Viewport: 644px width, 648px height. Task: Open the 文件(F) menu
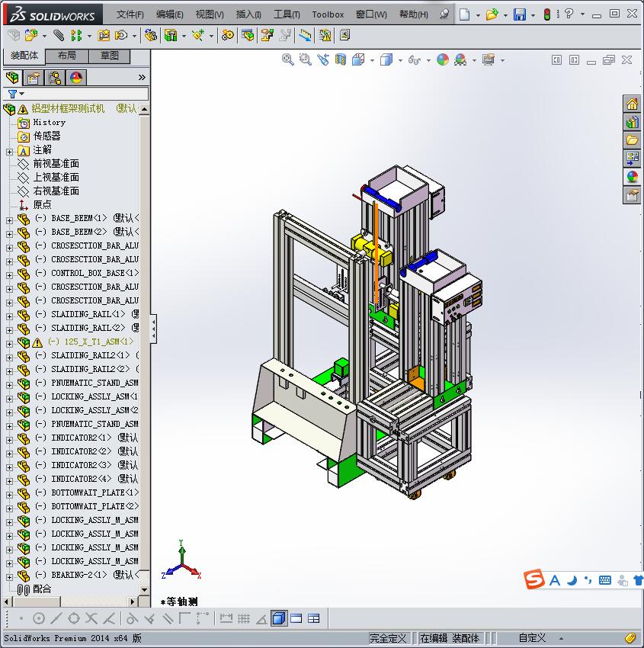[130, 14]
